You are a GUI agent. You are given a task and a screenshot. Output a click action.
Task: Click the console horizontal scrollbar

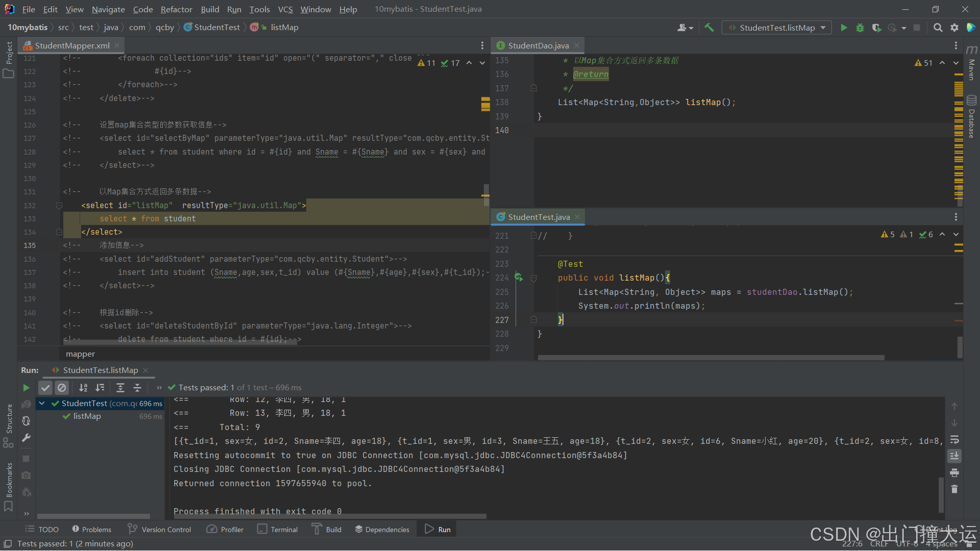pos(329,516)
